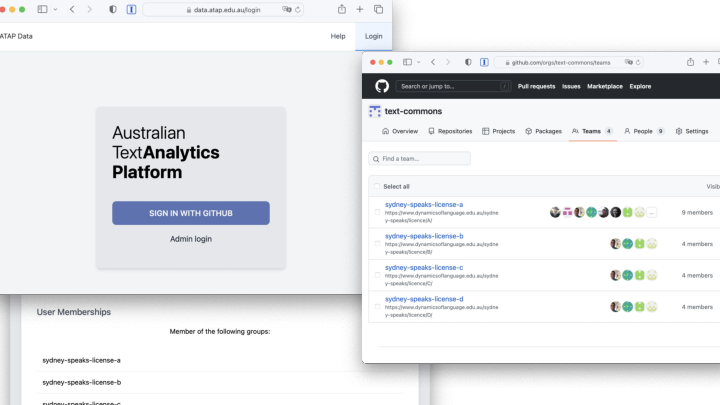720x405 pixels.
Task: Click blue extension icon in GitHub Safari toolbar
Action: [x=484, y=62]
